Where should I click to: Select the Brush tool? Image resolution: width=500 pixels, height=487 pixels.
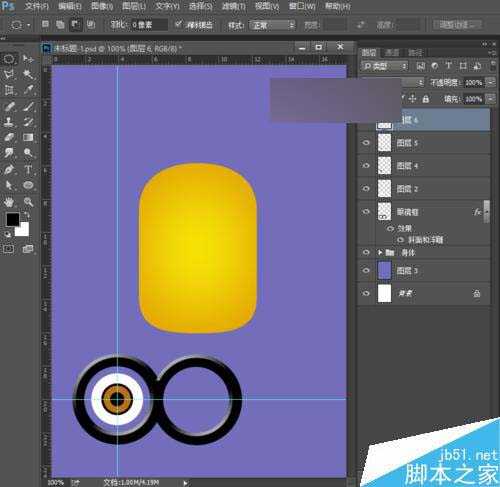(28, 106)
